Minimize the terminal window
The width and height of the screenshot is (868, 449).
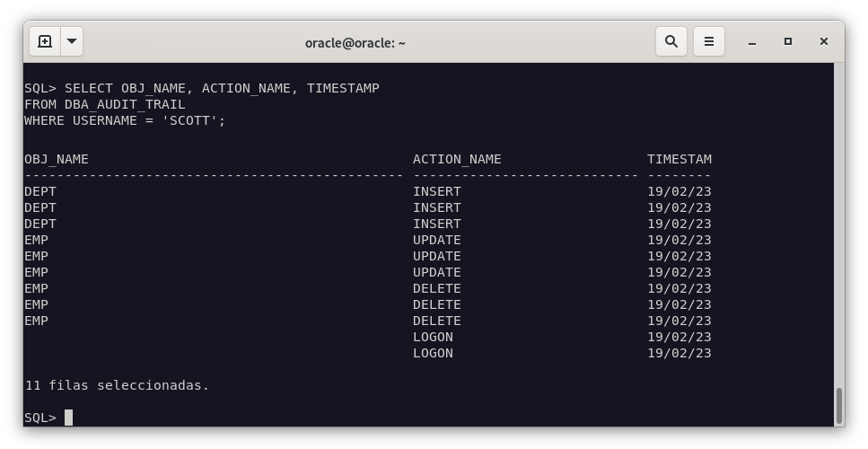click(752, 41)
